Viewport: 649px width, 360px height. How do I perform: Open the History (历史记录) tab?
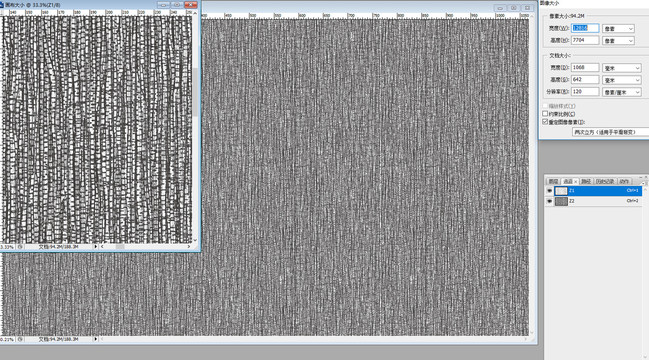(605, 181)
